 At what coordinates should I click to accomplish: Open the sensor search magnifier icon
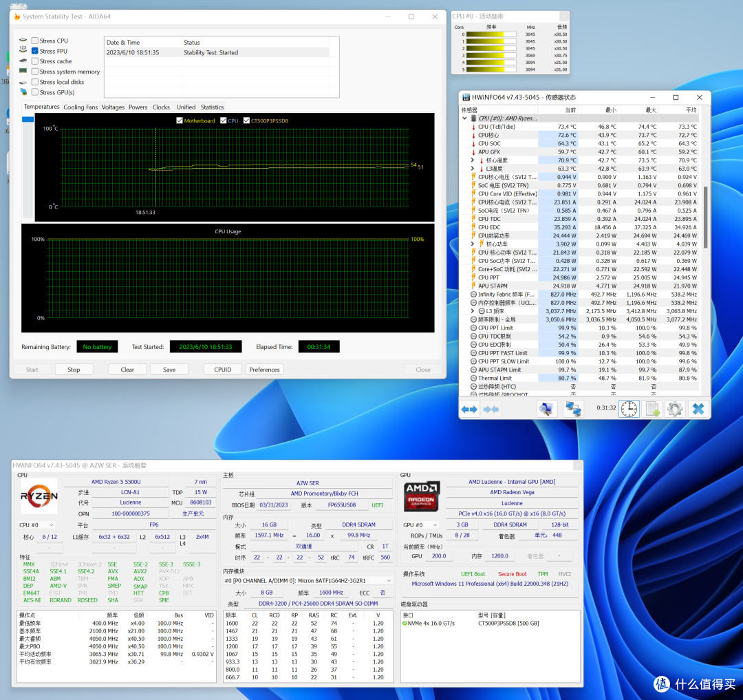[x=546, y=409]
